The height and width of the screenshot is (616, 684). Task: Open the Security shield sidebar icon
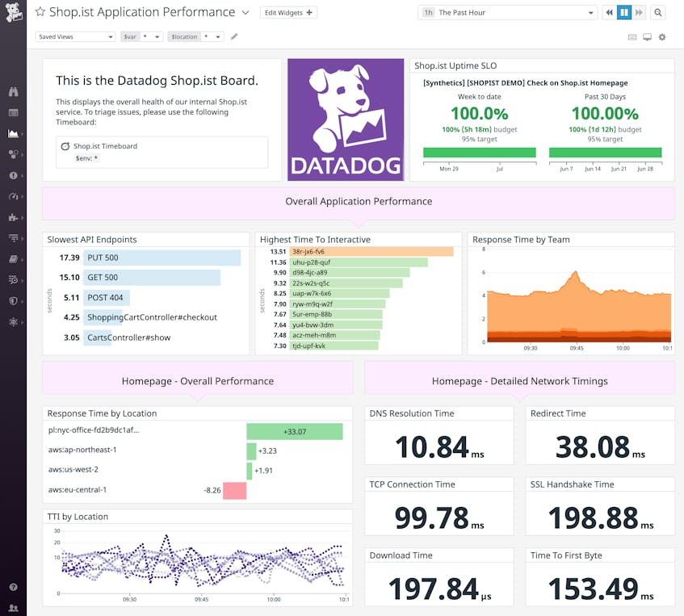(14, 300)
